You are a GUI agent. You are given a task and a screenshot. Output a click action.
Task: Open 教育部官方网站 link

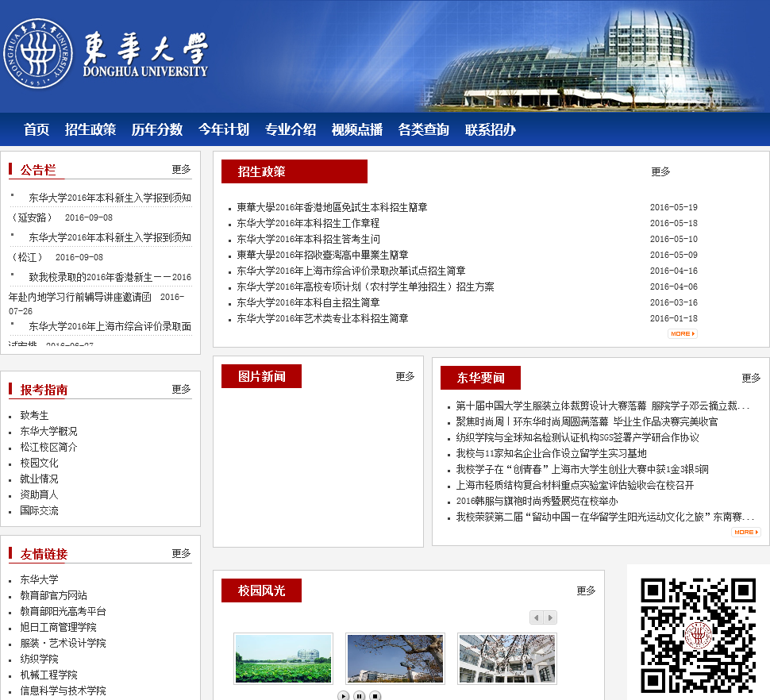tap(53, 595)
